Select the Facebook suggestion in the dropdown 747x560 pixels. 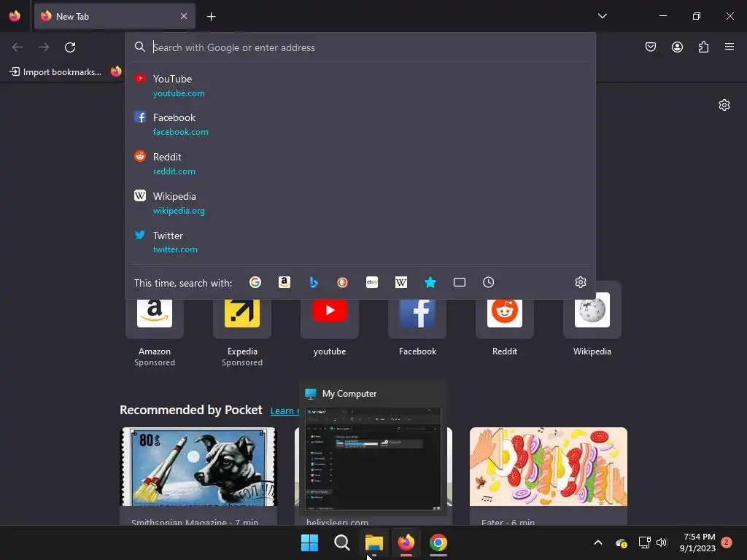tap(360, 124)
